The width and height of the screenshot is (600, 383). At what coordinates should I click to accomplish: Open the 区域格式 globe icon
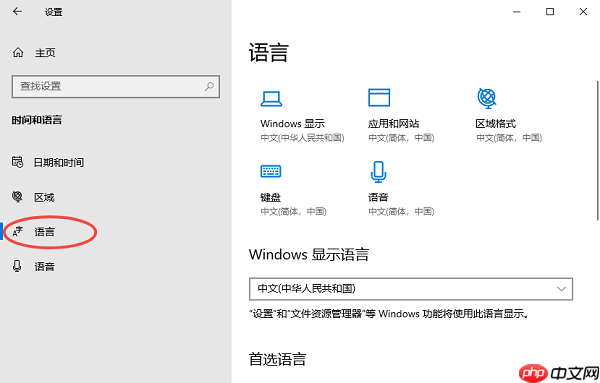coord(487,98)
